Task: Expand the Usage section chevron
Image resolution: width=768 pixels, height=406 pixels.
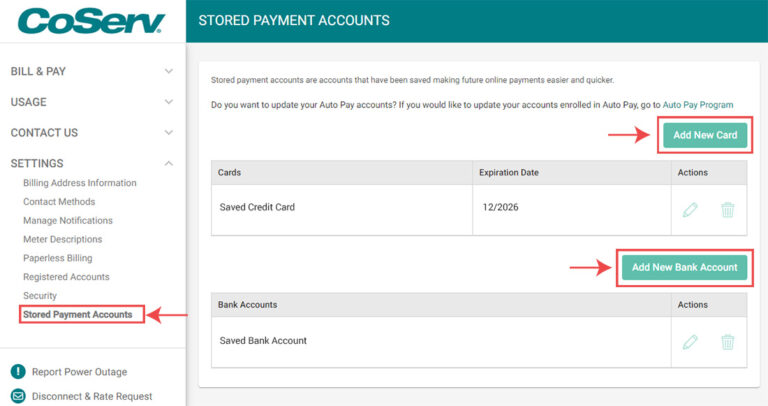Action: point(168,102)
